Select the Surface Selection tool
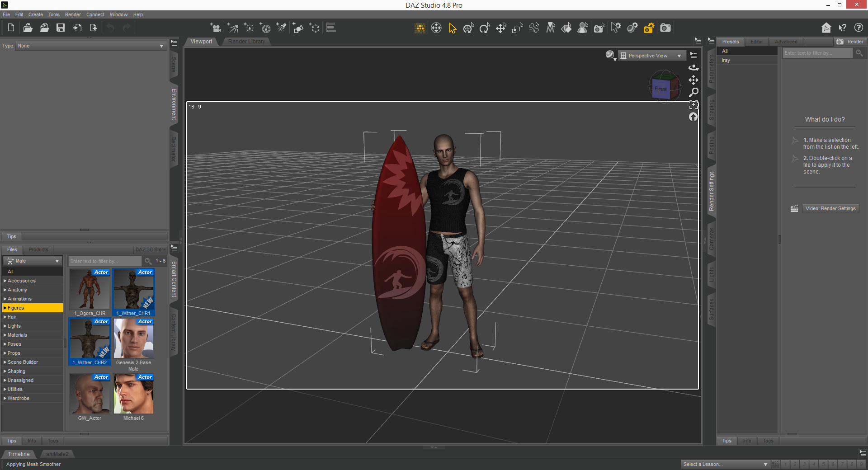Screen dimensions: 868x470 [x=566, y=28]
